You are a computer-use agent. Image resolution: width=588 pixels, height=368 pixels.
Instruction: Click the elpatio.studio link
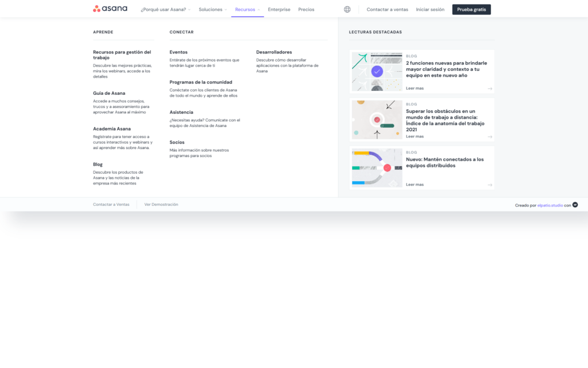click(550, 205)
